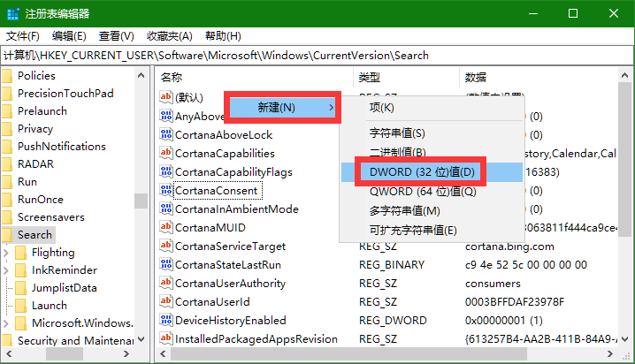Click the CortanaServiceTarget string icon
Viewport: 635px width, 364px height.
[x=165, y=246]
